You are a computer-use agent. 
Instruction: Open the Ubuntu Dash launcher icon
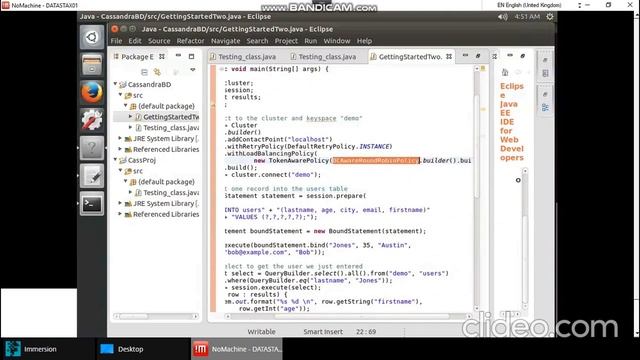[92, 38]
